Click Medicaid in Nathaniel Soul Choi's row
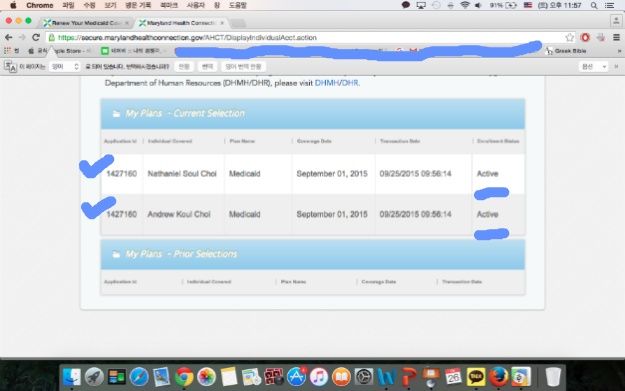This screenshot has height=391, width=625. (x=245, y=174)
